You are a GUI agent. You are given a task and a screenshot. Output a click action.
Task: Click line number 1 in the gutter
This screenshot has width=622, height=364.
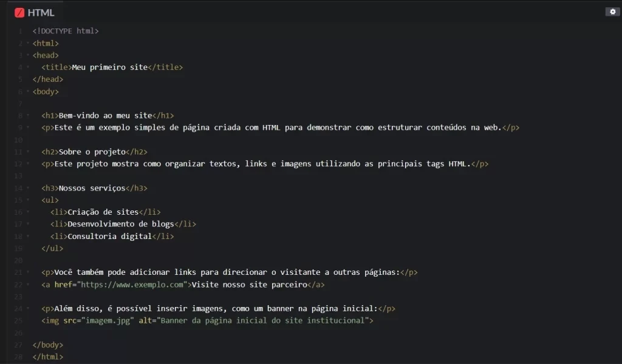20,31
